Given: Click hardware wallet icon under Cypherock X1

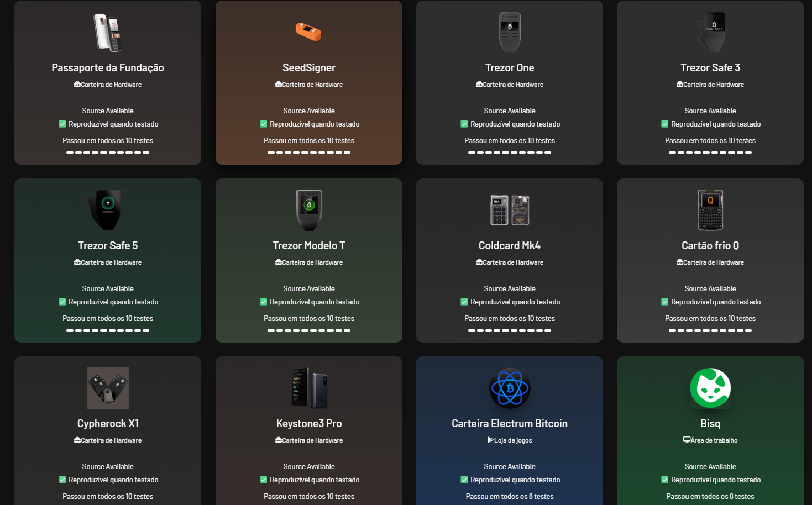Looking at the screenshot, I should (x=77, y=440).
